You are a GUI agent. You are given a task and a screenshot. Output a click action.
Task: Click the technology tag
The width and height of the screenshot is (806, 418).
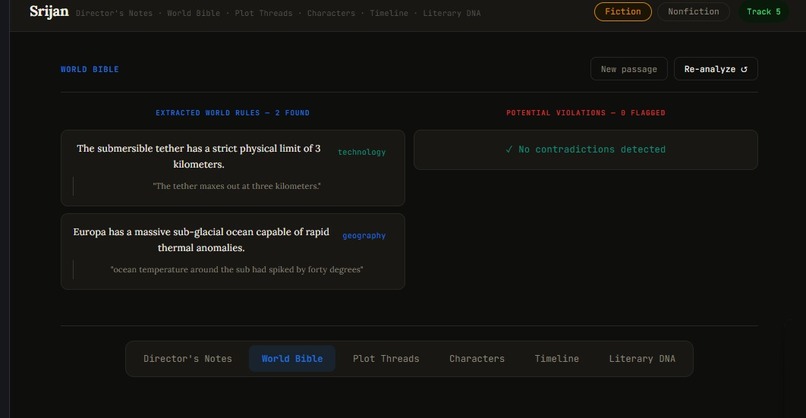pos(361,152)
